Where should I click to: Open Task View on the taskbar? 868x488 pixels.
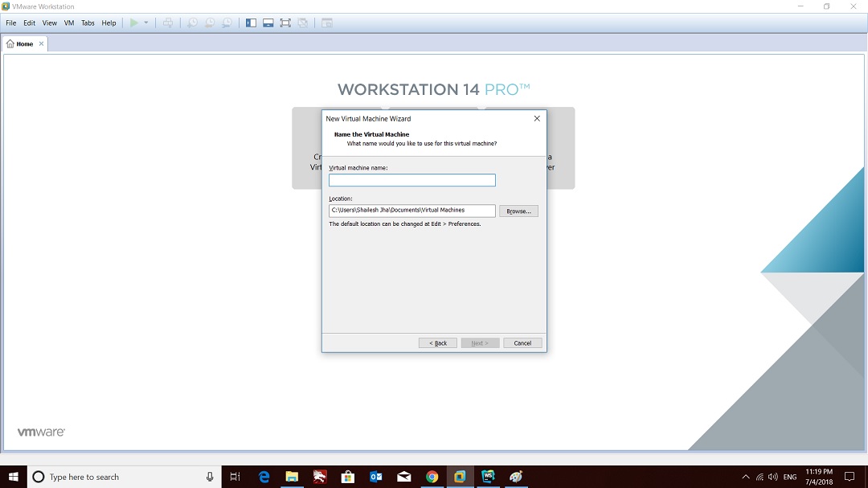[x=235, y=477]
